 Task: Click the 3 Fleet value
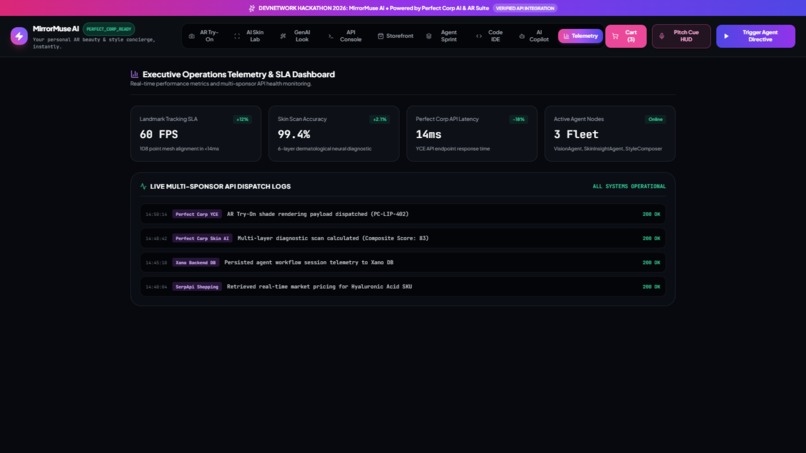pyautogui.click(x=576, y=134)
